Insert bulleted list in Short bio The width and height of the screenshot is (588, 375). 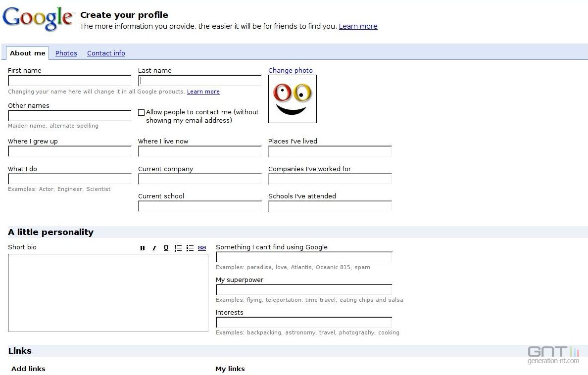190,248
